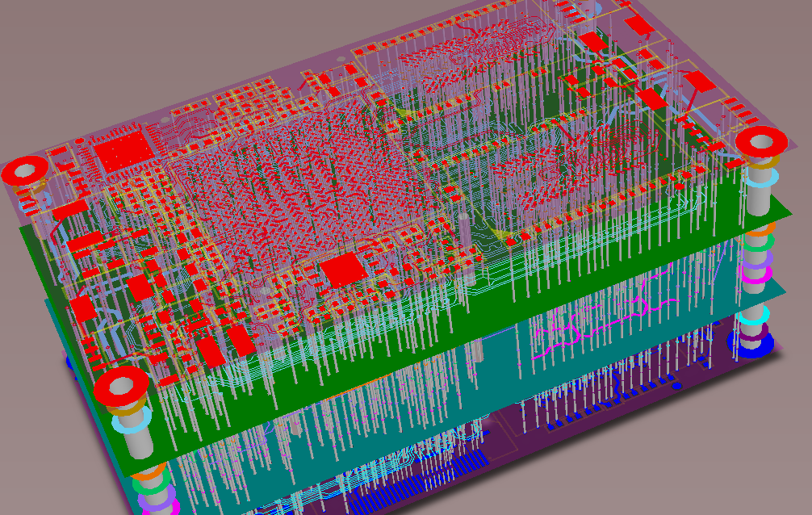Click the green ring on the front-left standoff
The height and width of the screenshot is (515, 812).
[x=149, y=486]
